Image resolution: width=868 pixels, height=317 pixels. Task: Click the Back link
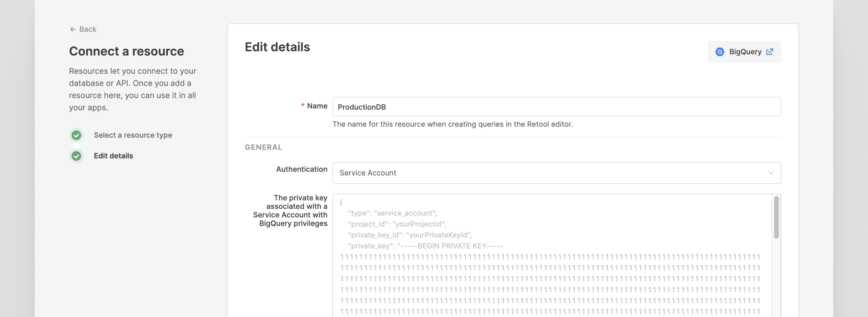[88, 29]
